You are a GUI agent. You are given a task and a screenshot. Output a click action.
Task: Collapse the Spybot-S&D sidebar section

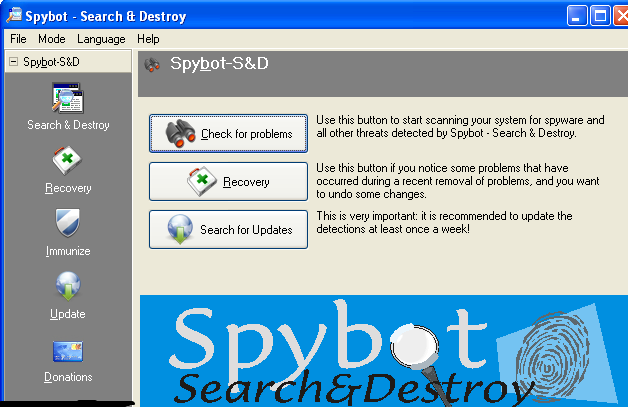click(x=14, y=62)
